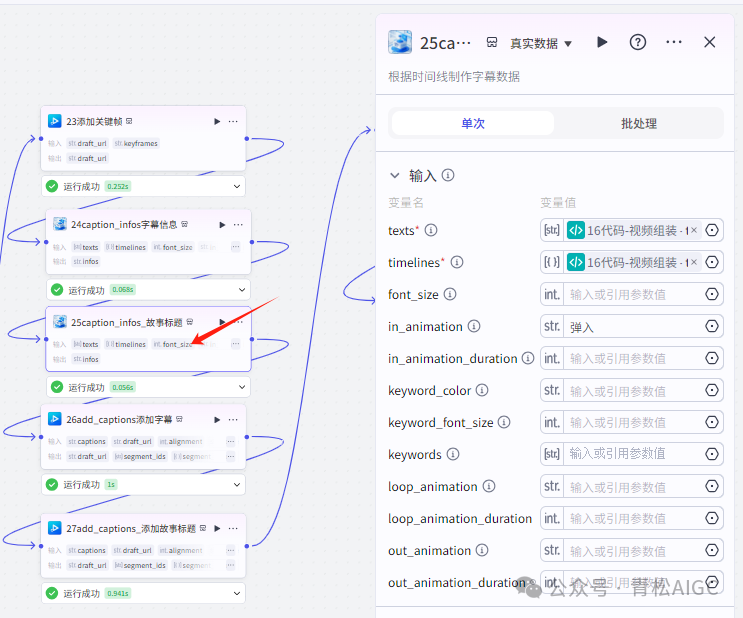Screen dimensions: 743x618
Task: Click the out_animation input field
Action: pos(633,550)
